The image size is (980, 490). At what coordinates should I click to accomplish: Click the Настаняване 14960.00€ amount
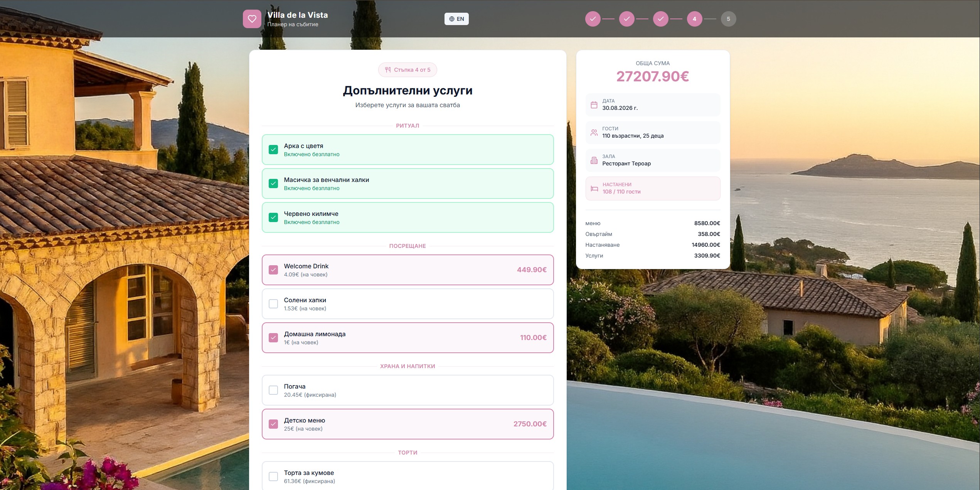[706, 245]
